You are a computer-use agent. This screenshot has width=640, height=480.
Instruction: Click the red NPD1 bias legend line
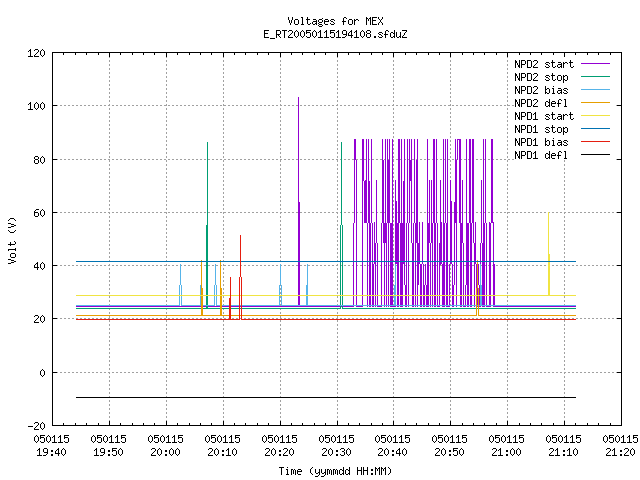[x=595, y=142]
